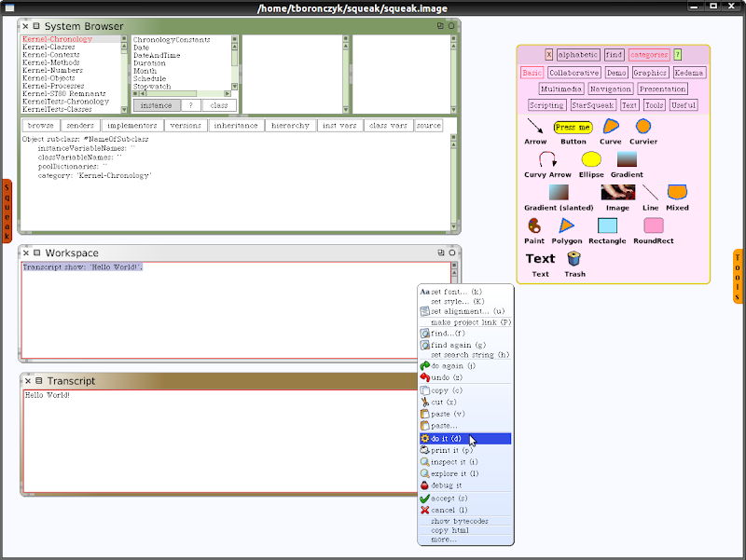The height and width of the screenshot is (560, 746).
Task: Open the Paint palette icon
Action: click(533, 225)
